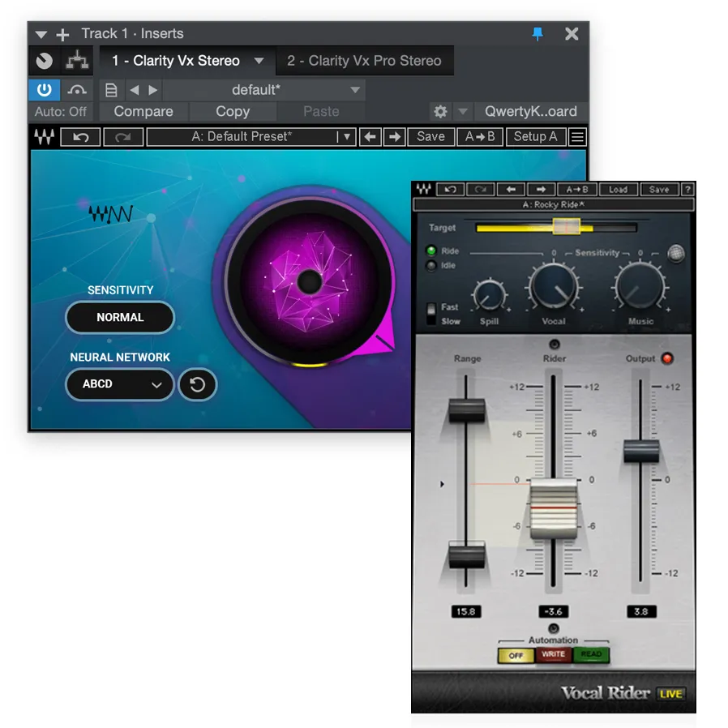Go to previous preset in host bar
Screen dimensions: 728x728
click(x=135, y=90)
